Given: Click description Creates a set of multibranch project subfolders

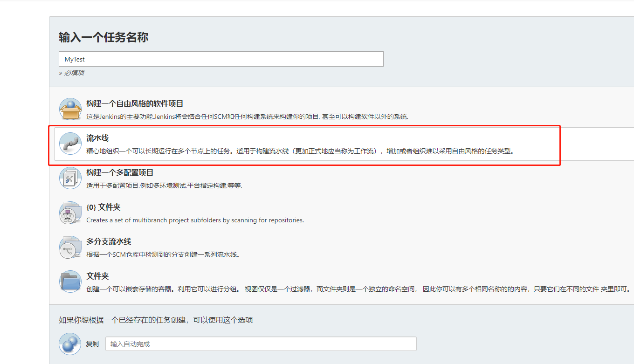Looking at the screenshot, I should [x=195, y=220].
